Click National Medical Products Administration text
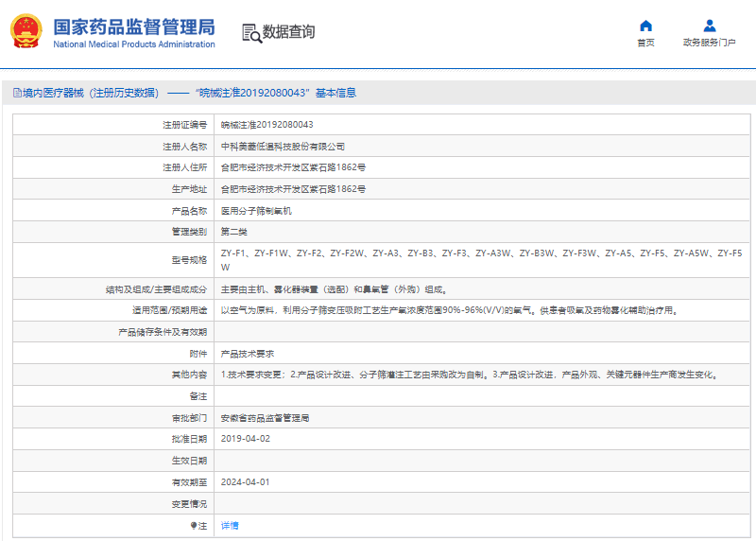 tap(134, 44)
